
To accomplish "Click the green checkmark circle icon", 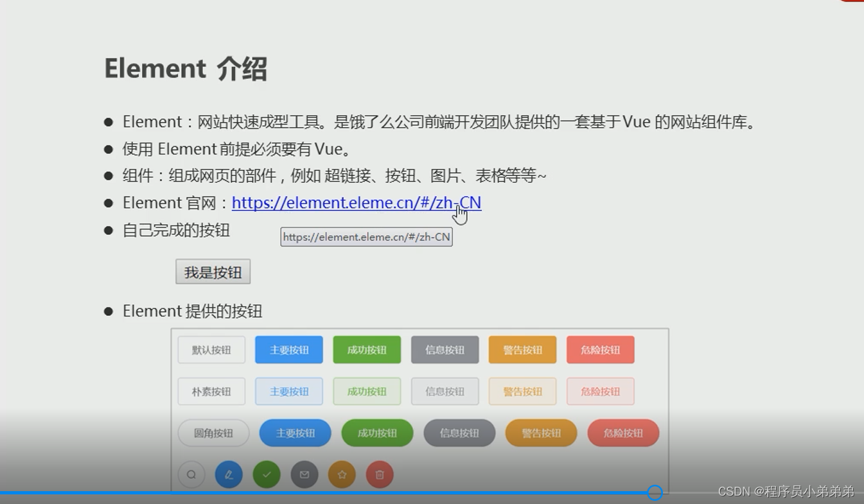I will [267, 474].
